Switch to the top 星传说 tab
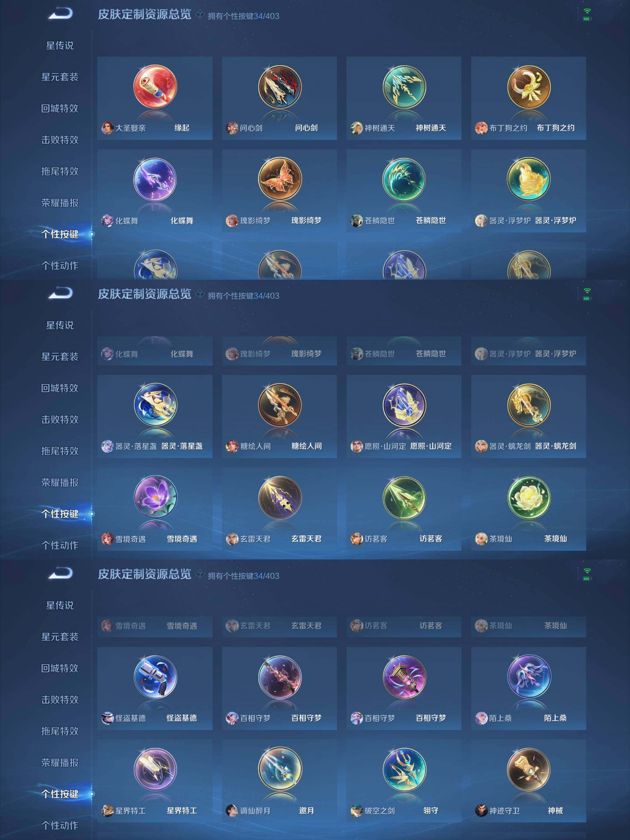Image resolution: width=630 pixels, height=840 pixels. pyautogui.click(x=60, y=45)
